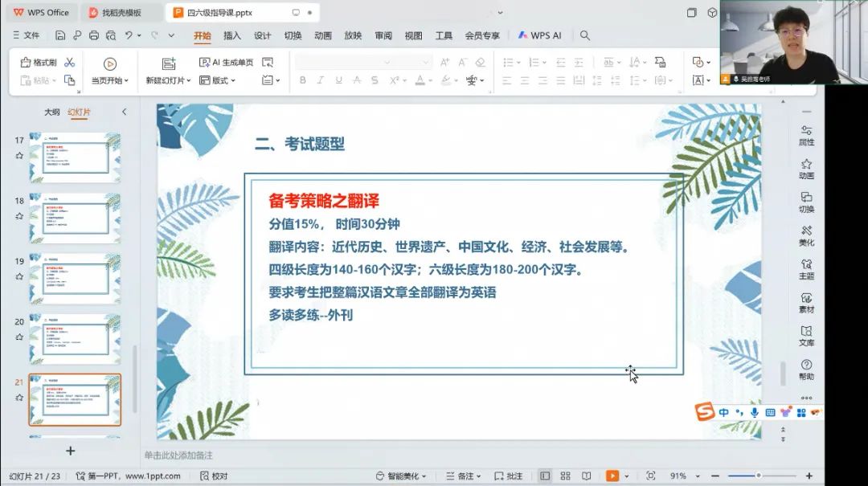Start slideshow from the status bar play button
868x486 pixels.
(x=612, y=476)
